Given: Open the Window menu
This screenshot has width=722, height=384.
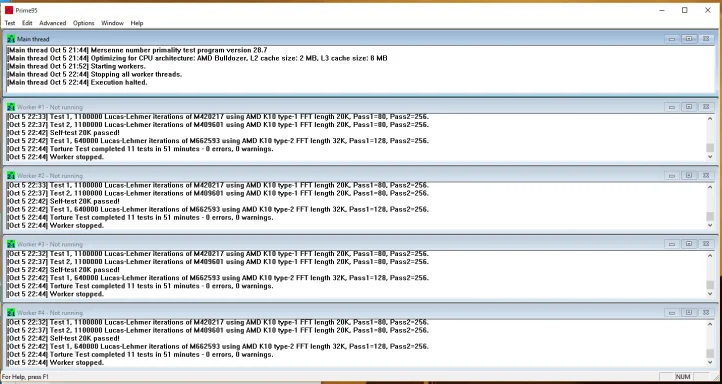Looking at the screenshot, I should 112,23.
